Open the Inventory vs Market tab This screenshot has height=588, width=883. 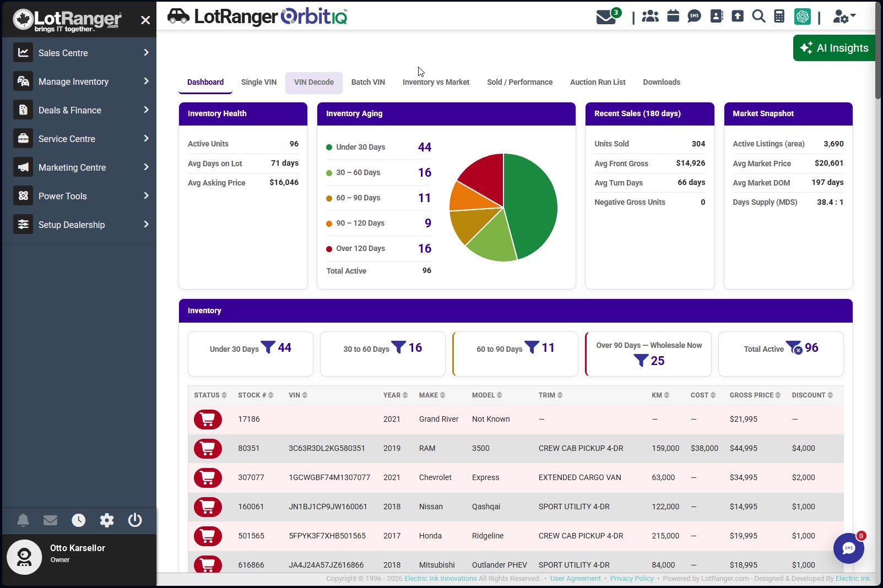coord(436,83)
